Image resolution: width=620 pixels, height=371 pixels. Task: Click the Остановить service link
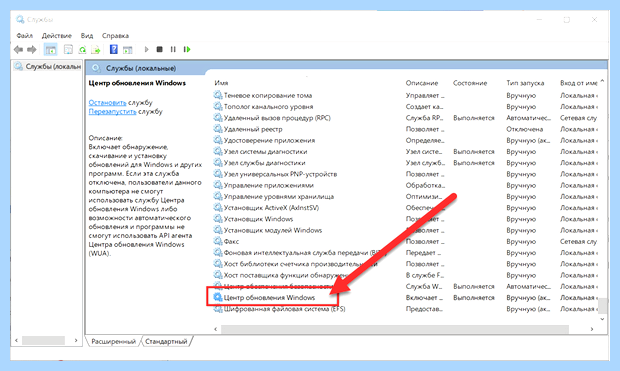[107, 103]
